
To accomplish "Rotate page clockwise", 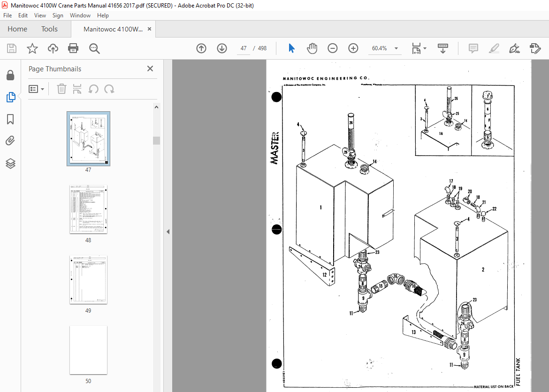I will click(109, 89).
